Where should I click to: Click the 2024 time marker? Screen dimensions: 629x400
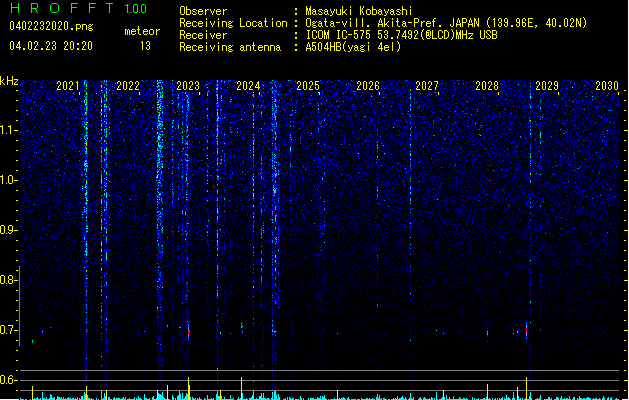coord(248,86)
